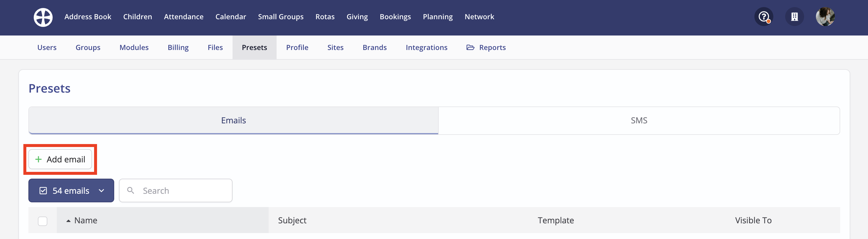The width and height of the screenshot is (868, 239).
Task: Open the Planning module
Action: tap(438, 17)
